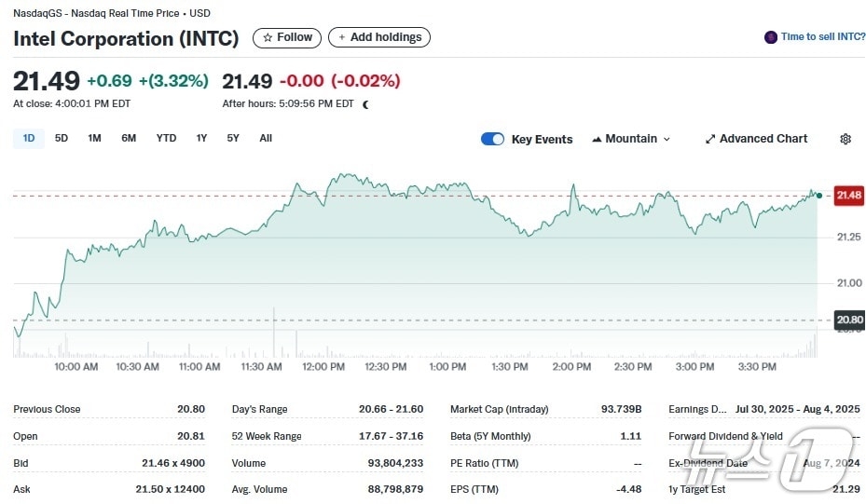Click the red 21.48 current price label
The height and width of the screenshot is (504, 866).
[848, 195]
